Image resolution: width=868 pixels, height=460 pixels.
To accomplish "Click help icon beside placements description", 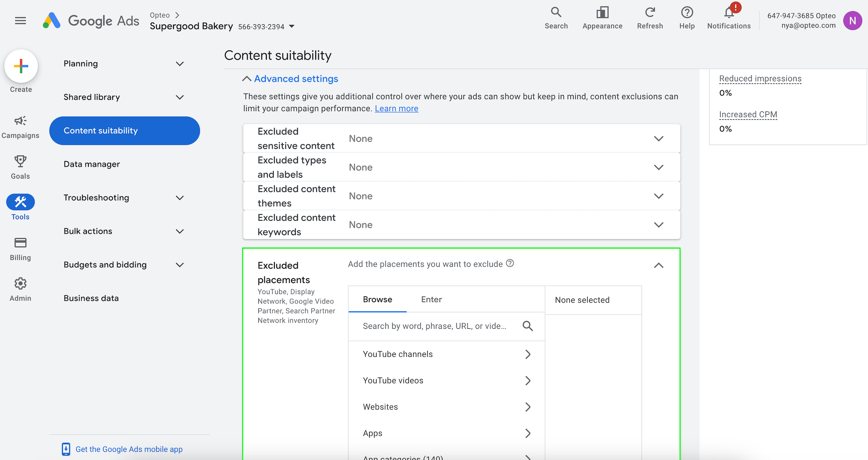I will click(x=510, y=264).
